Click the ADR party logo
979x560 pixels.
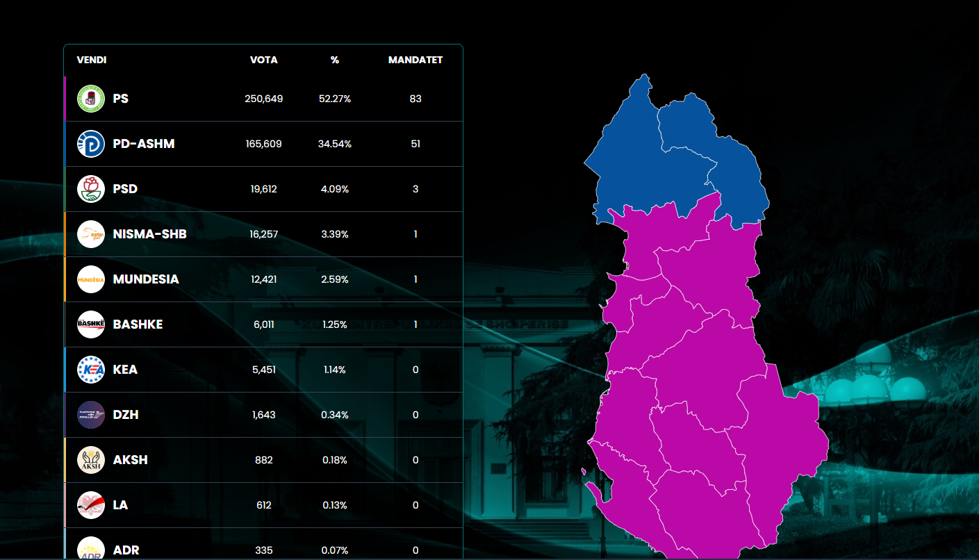point(91,548)
